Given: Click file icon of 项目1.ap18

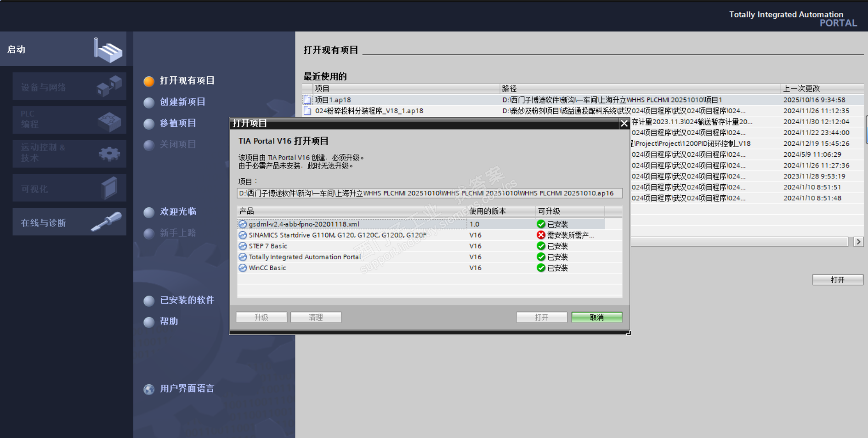Looking at the screenshot, I should 307,100.
